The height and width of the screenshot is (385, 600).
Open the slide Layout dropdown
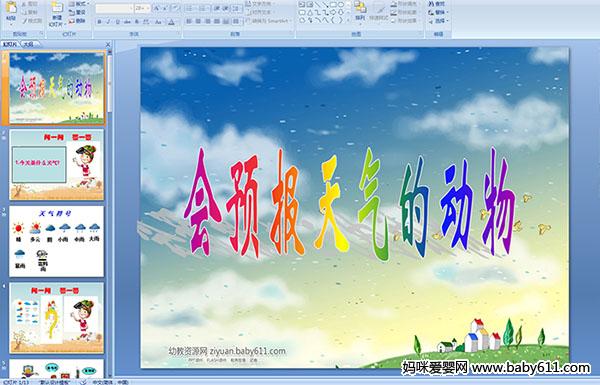(x=78, y=4)
